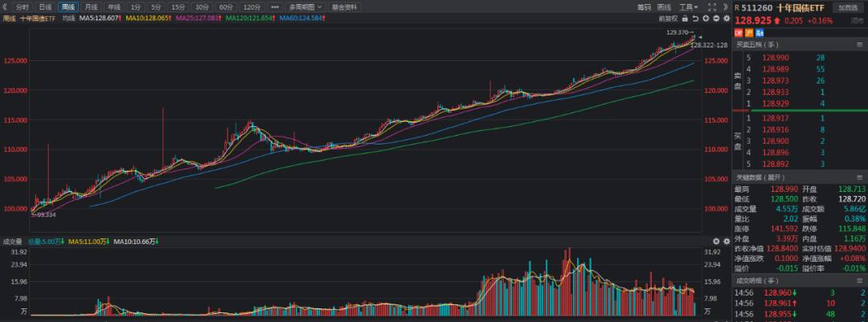Close the 成交量 volume indicator pane
This screenshot has height=322, width=868.
tap(716, 241)
